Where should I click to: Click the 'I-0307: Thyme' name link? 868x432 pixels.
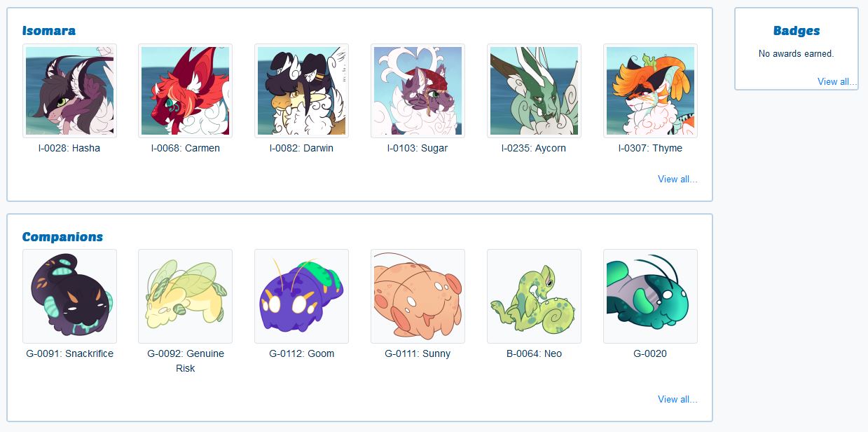[650, 148]
